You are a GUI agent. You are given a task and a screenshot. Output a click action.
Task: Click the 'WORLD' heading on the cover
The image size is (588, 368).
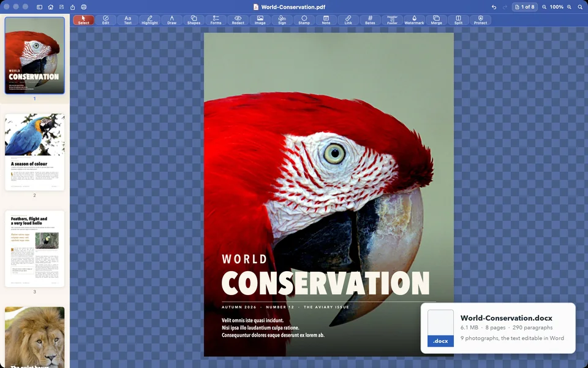(244, 259)
